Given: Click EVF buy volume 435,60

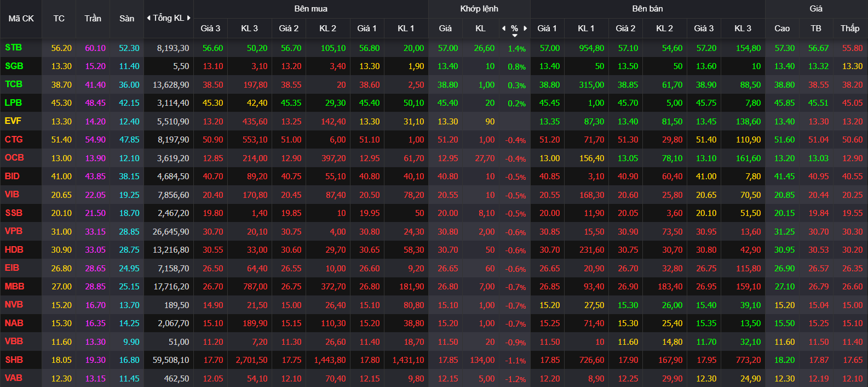Looking at the screenshot, I should (x=255, y=122).
